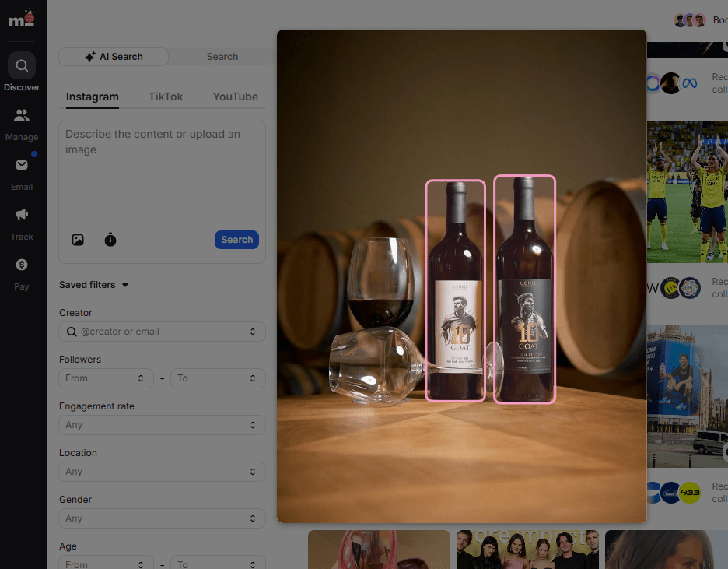Select the Instagram tab
The width and height of the screenshot is (728, 569).
(93, 97)
